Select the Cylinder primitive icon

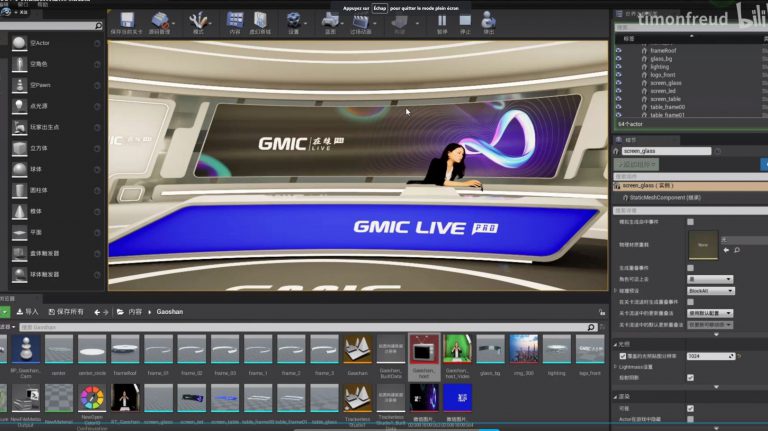point(20,191)
